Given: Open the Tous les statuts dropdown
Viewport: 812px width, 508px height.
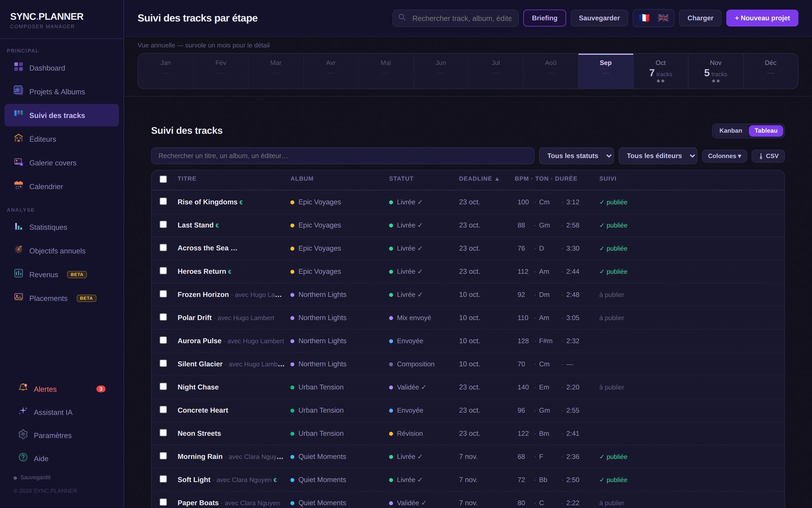Looking at the screenshot, I should coord(577,156).
